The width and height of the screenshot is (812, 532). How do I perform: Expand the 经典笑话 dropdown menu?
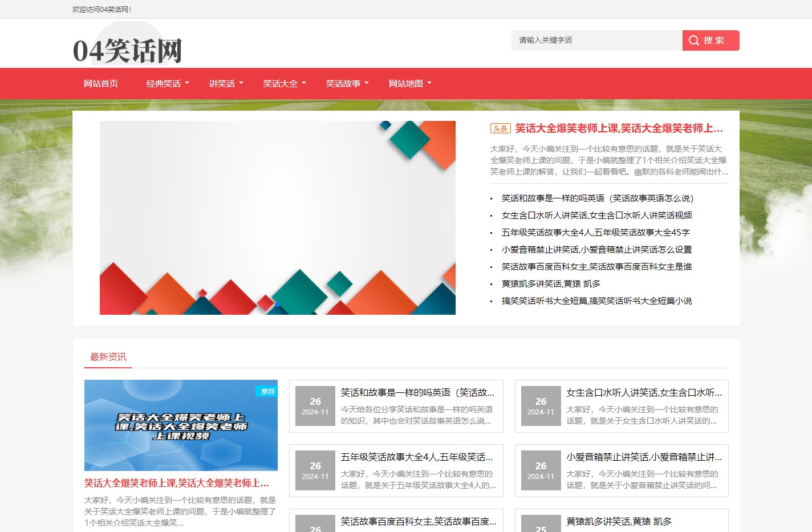tap(168, 83)
